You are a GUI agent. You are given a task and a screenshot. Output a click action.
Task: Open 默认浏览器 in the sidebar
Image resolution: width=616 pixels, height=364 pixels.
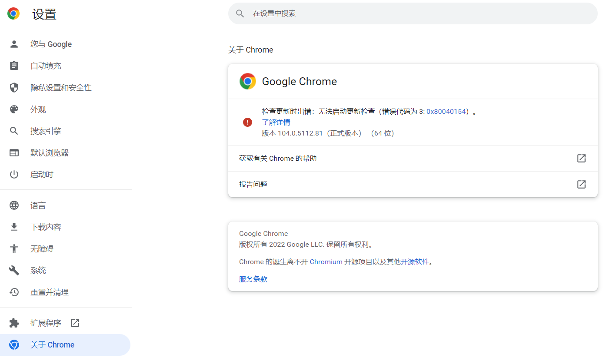(x=50, y=153)
